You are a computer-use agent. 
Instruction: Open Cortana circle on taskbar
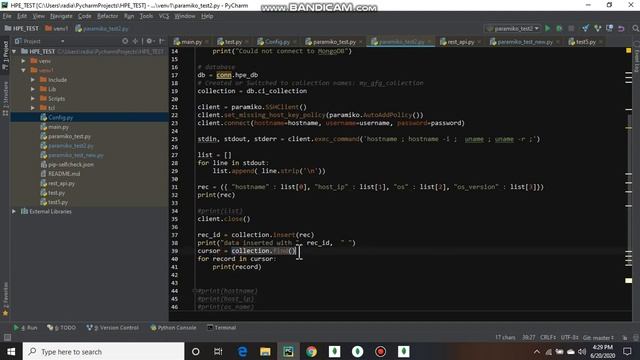click(x=196, y=351)
